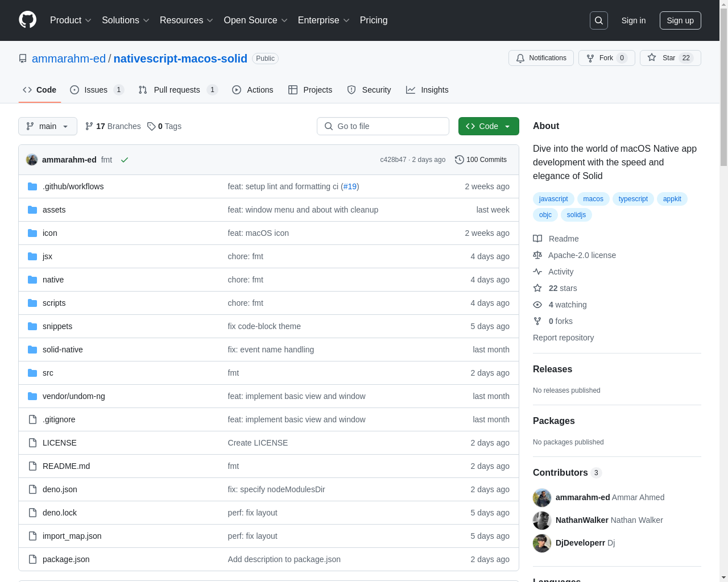Click the file icon next to .gitignore

point(32,419)
